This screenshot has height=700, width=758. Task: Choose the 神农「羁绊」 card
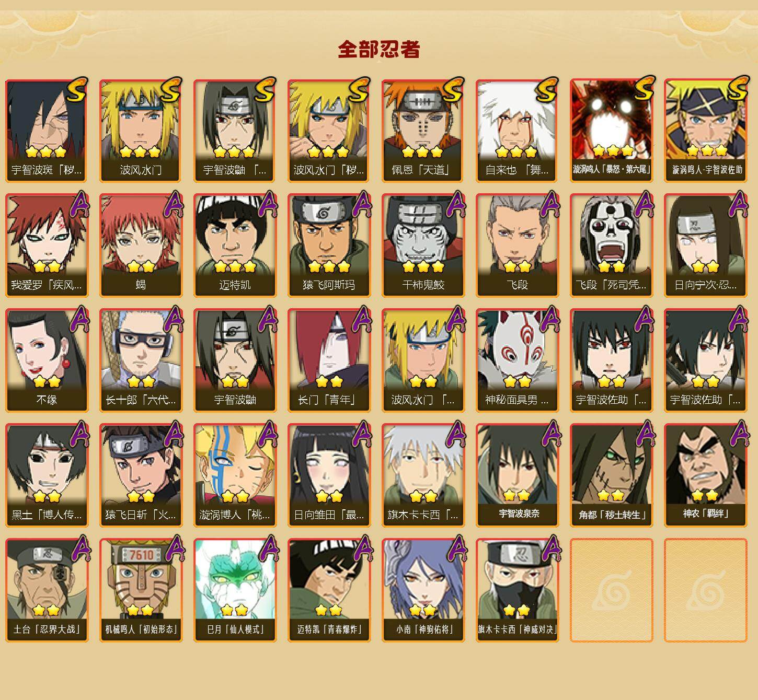[x=705, y=475]
